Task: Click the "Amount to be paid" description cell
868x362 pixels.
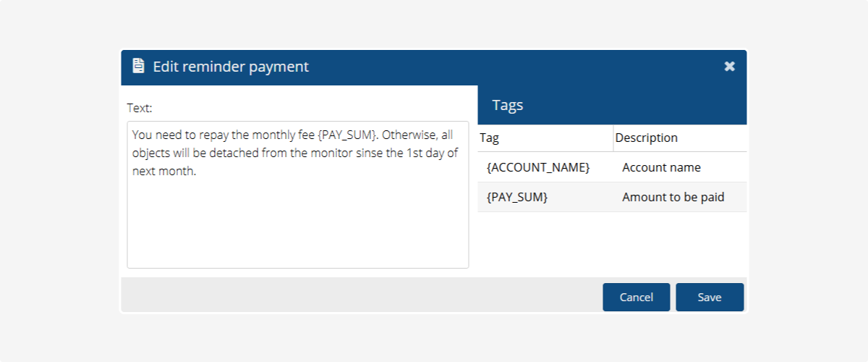Action: coord(673,197)
